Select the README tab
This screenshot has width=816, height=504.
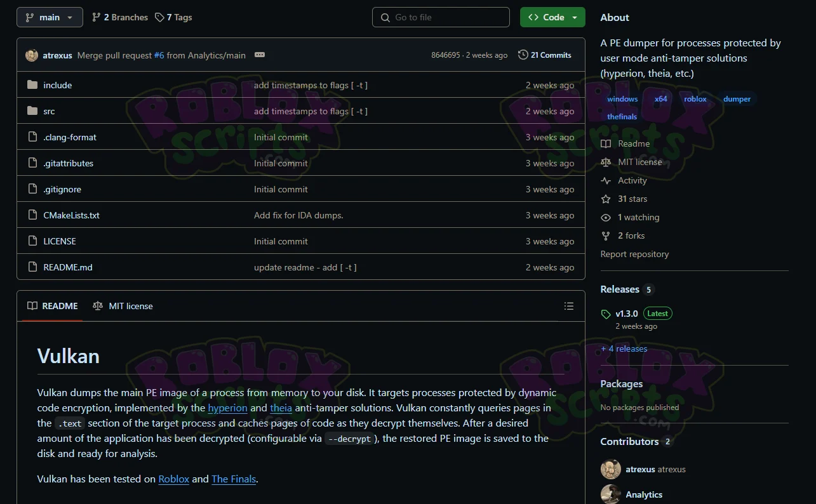[x=53, y=306]
